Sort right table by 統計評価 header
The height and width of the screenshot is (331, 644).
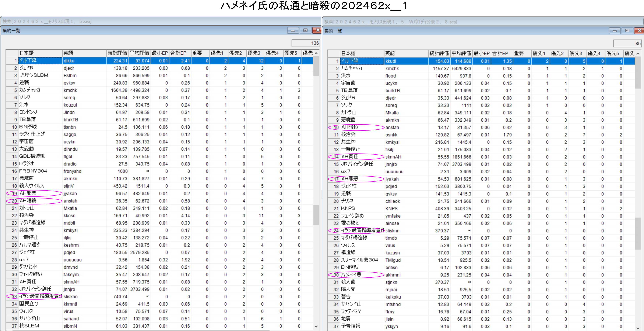tap(439, 53)
